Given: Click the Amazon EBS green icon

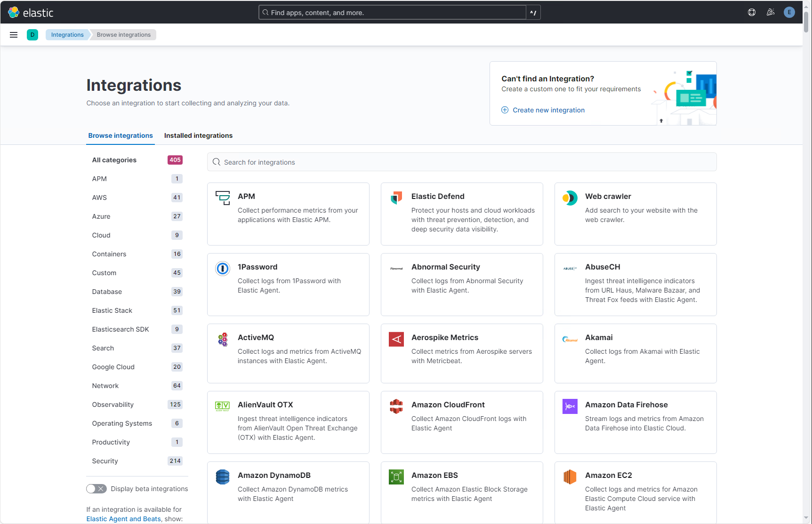Looking at the screenshot, I should [396, 476].
